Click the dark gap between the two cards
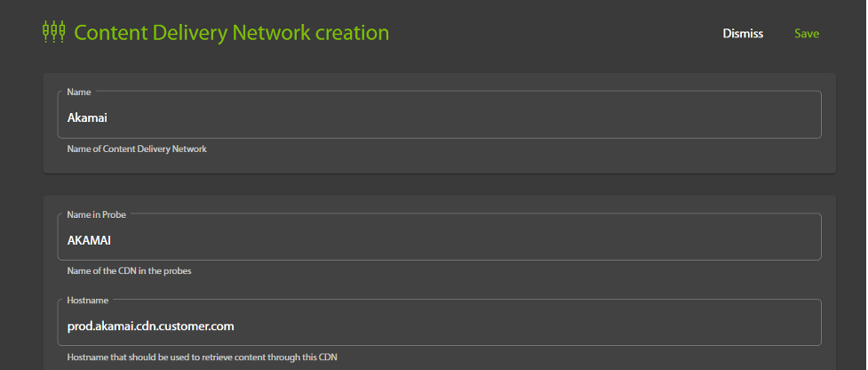The height and width of the screenshot is (370, 868). [x=439, y=184]
